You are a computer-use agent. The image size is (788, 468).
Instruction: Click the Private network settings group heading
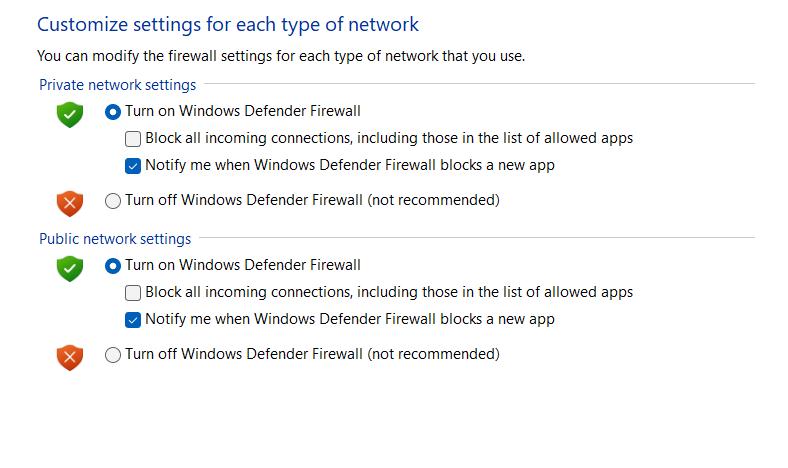(x=117, y=85)
